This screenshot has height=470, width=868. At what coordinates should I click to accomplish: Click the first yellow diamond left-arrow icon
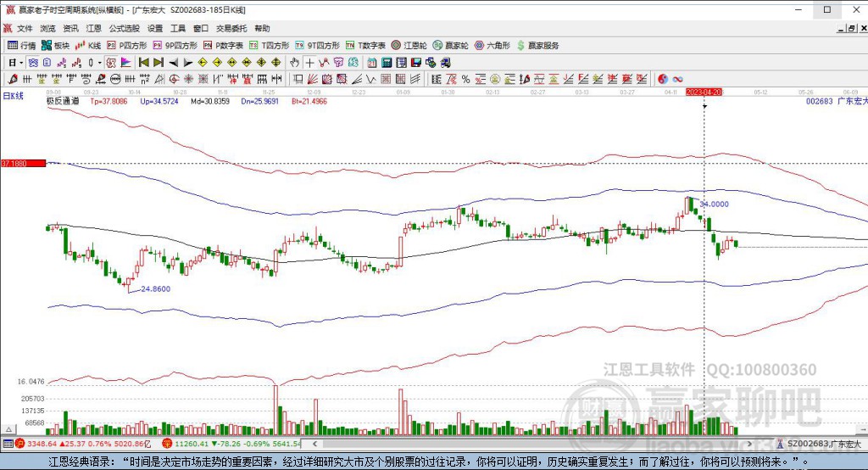(x=203, y=63)
